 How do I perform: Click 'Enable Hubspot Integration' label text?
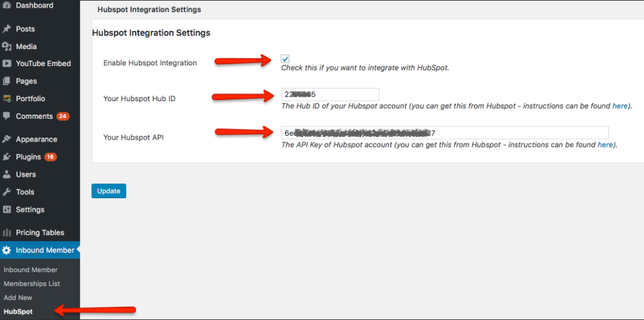tap(150, 63)
